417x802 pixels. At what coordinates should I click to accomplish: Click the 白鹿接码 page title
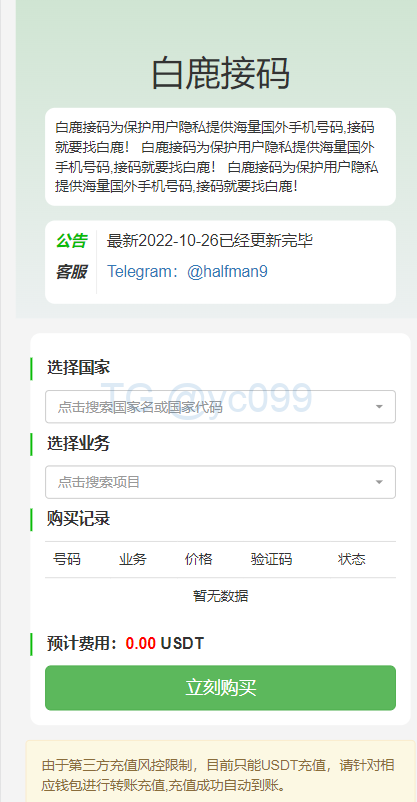[x=221, y=74]
